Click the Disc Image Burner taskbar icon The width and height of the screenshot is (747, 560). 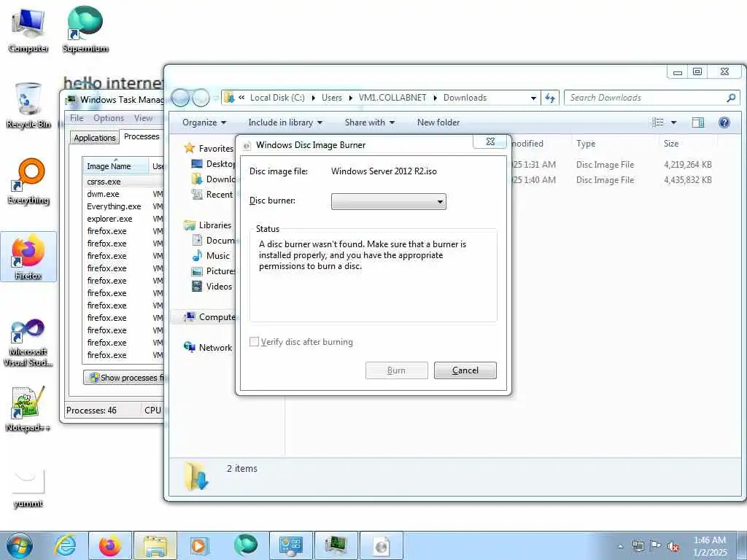click(382, 545)
